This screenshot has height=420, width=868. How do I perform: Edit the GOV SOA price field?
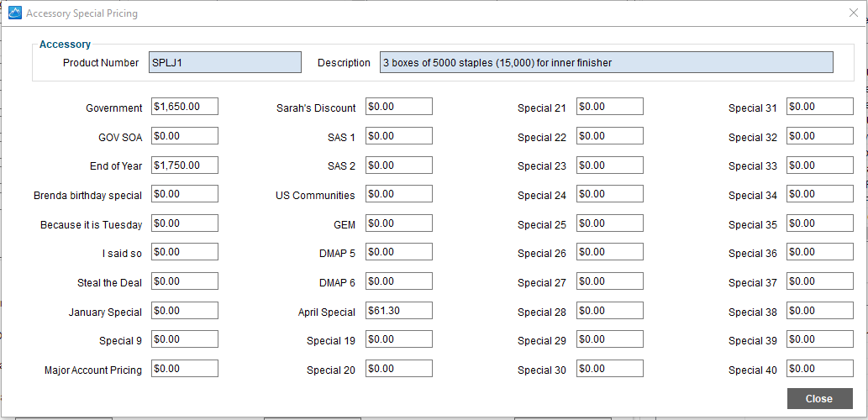(x=185, y=135)
